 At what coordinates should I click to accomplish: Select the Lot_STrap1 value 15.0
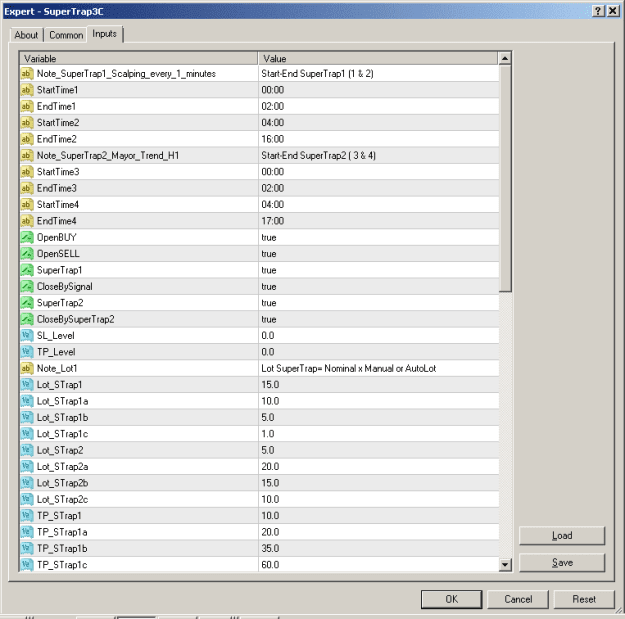[270, 385]
